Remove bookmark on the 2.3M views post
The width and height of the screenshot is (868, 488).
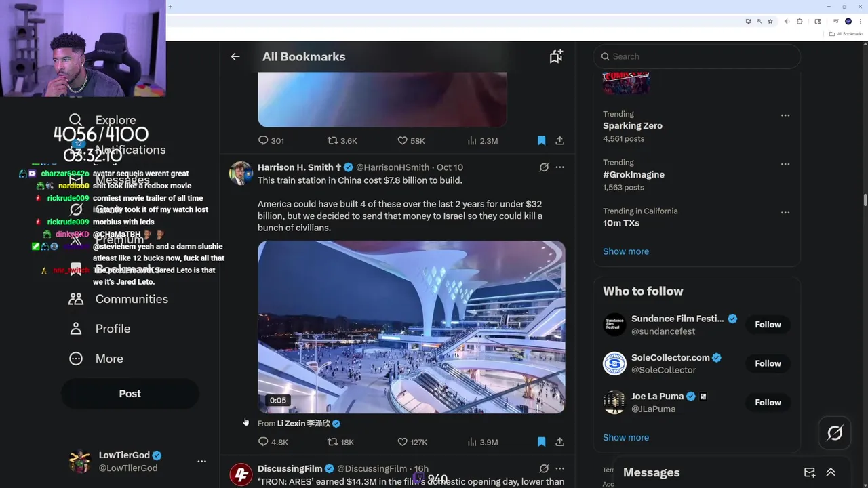coord(541,140)
